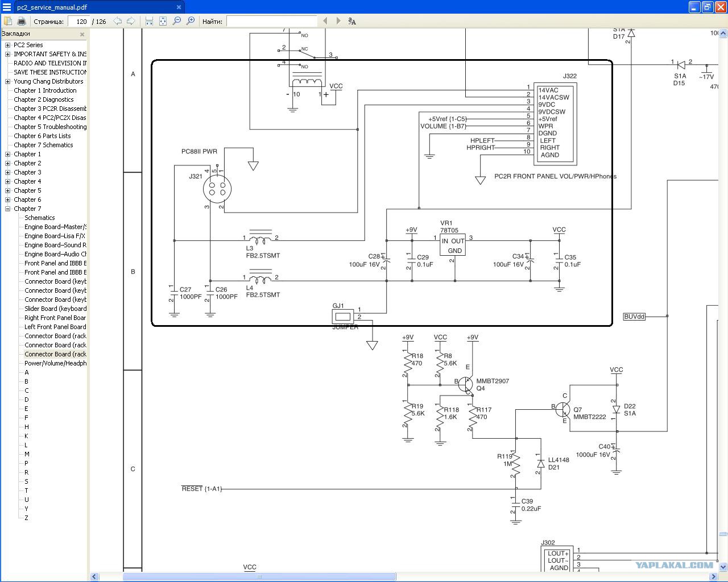Open bookmark Z
The height and width of the screenshot is (582, 728).
(26, 518)
